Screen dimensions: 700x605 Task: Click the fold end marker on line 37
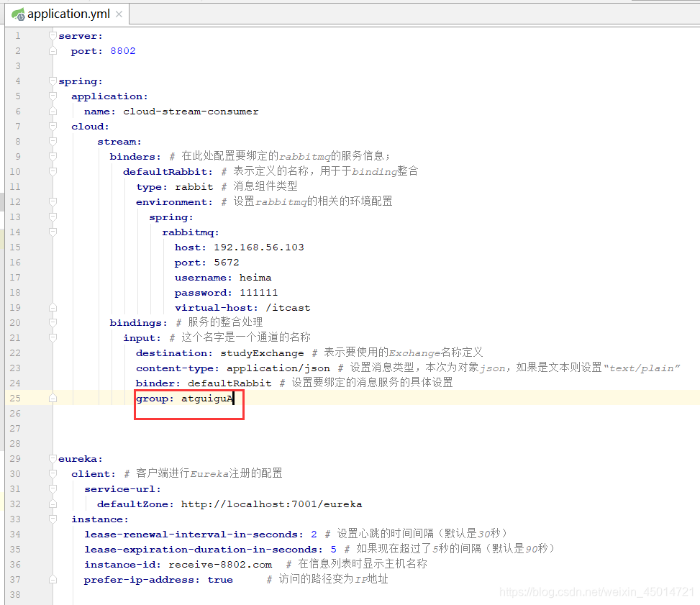53,580
